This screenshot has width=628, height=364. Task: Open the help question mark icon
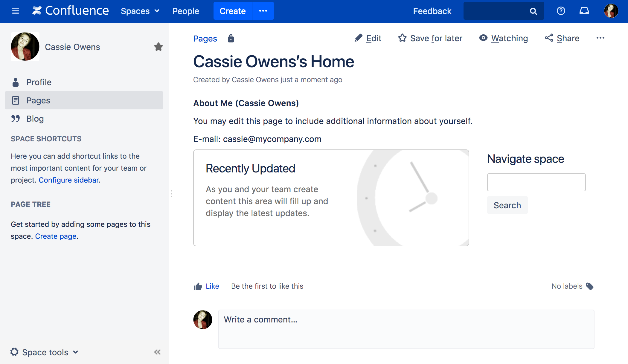(561, 11)
